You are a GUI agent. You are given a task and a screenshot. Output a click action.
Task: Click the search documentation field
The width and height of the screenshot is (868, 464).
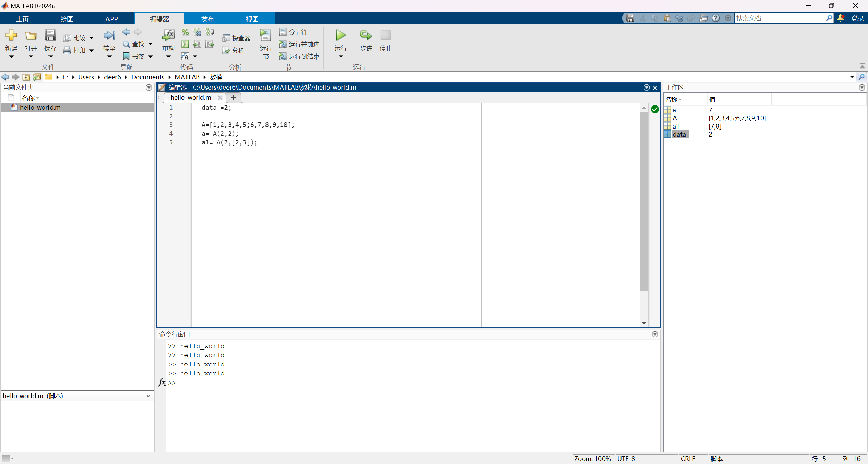coord(780,18)
